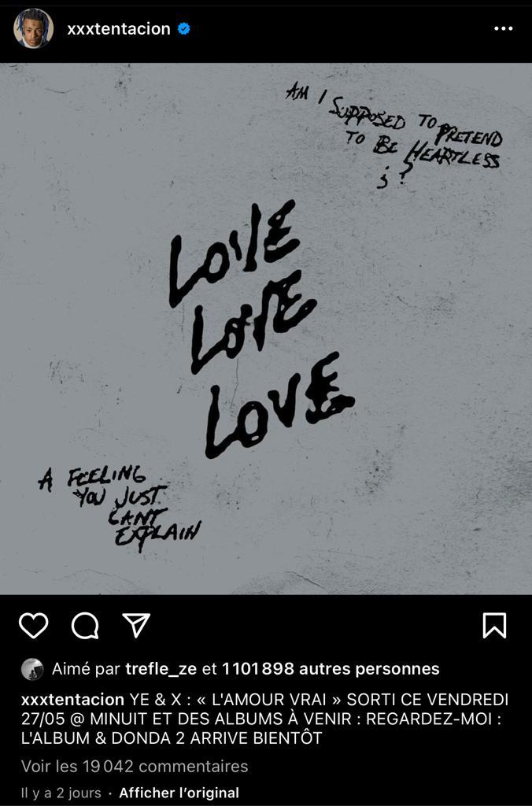Click the Il y a 2 jours timestamp
532x806 pixels.
tap(61, 793)
